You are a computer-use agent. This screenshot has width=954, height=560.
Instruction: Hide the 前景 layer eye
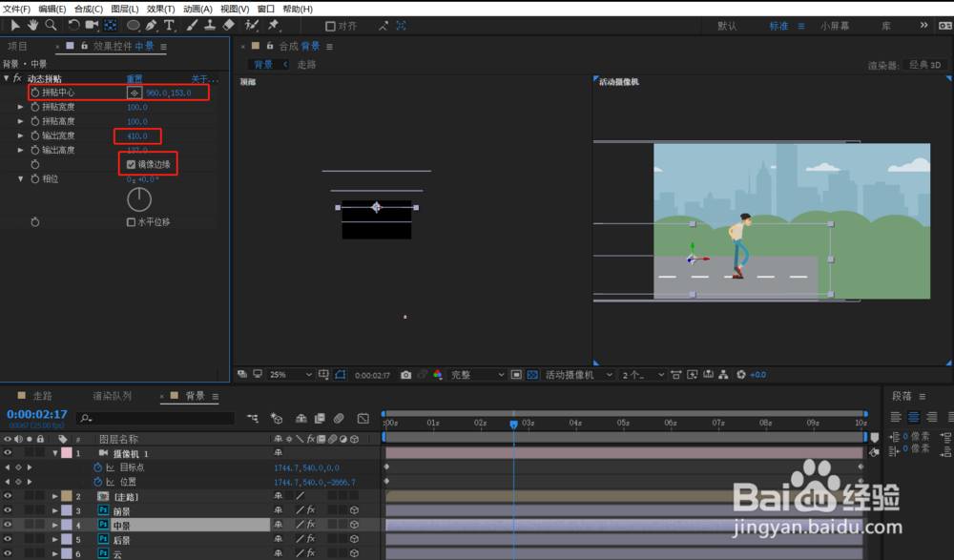pyautogui.click(x=8, y=510)
